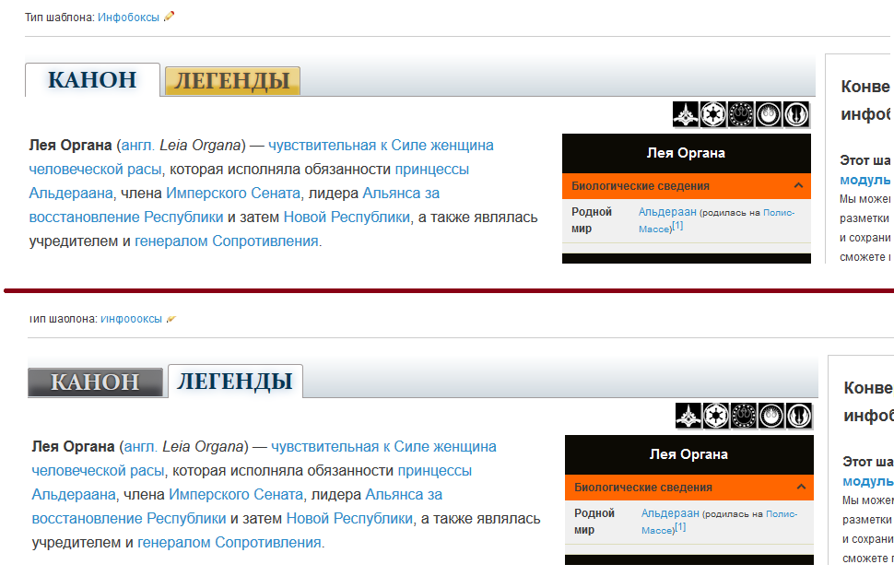Viewport: 894px width, 588px height.
Task: Open 'модуль' link in the upper sidebar panel
Action: coord(865,180)
